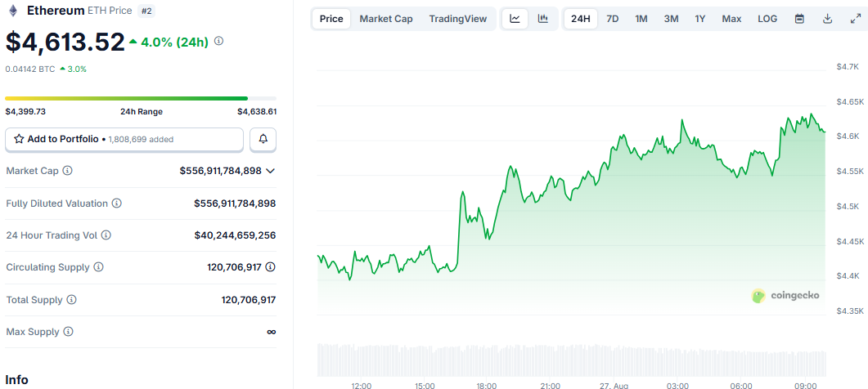Viewport: 868px width, 389px height.
Task: Click the 24h high $4,638.61
Action: (257, 112)
